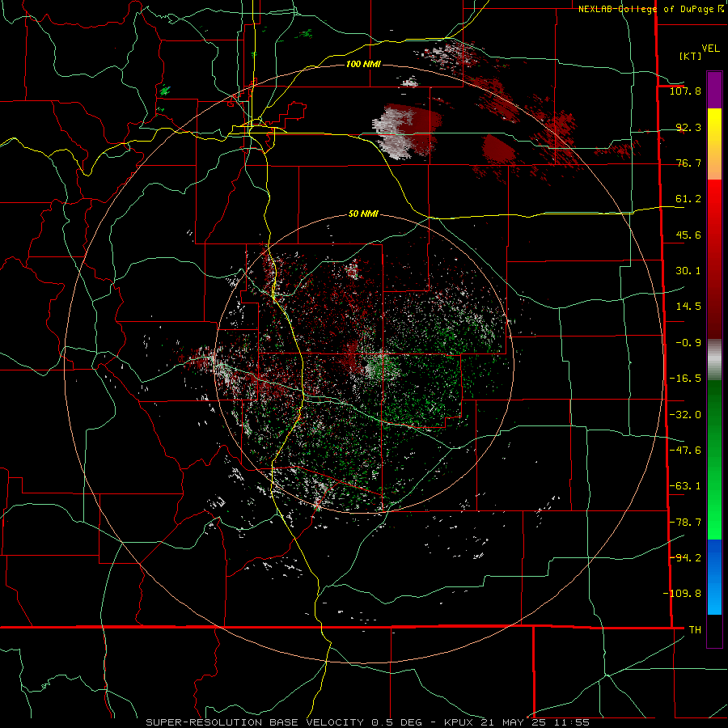This screenshot has height=728, width=728.
Task: Click the -0.9 velocity scale value
Action: (x=688, y=343)
